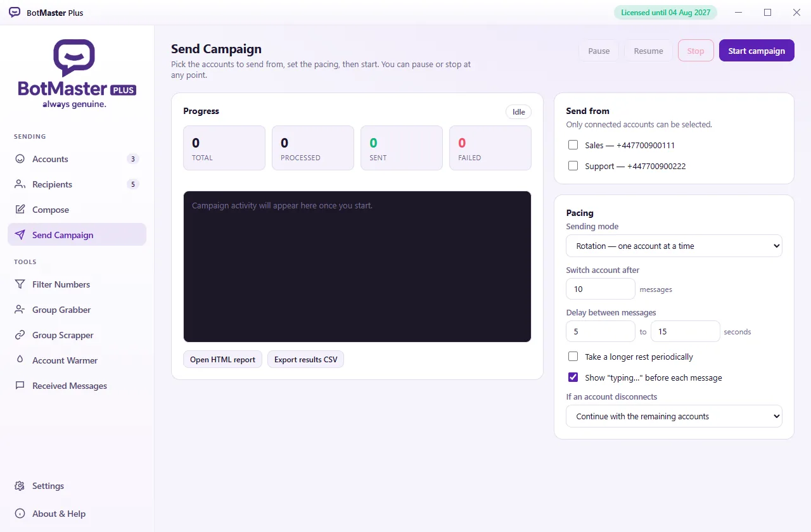Viewport: 811px width, 532px height.
Task: Click the Send Campaign paper plane icon
Action: pyautogui.click(x=20, y=235)
